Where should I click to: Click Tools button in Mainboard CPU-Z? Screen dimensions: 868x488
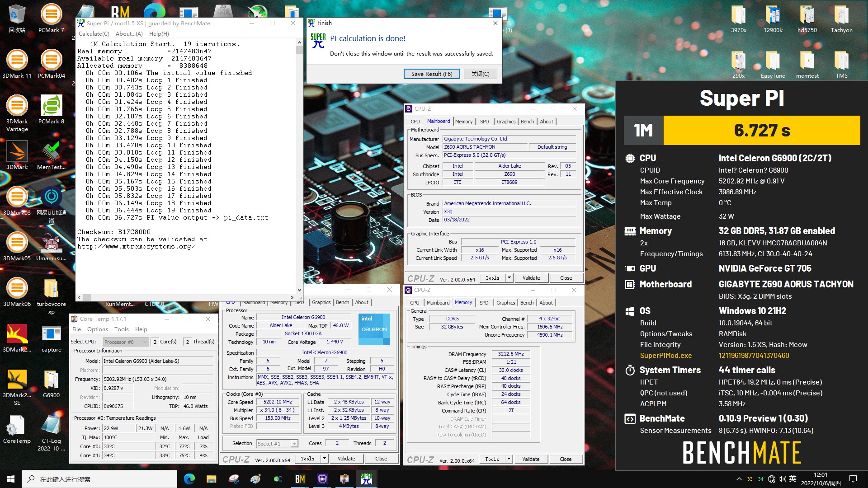492,278
